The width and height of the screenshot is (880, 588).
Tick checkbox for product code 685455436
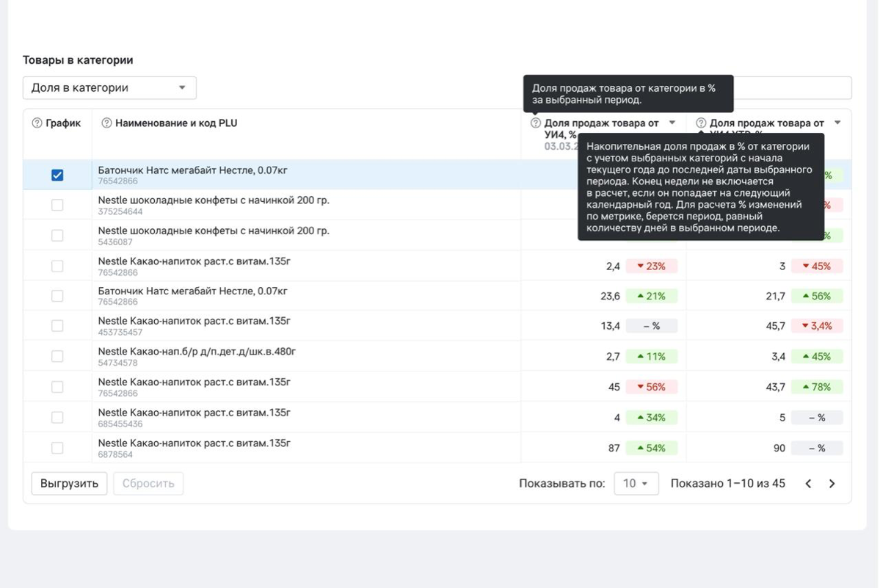coord(57,418)
